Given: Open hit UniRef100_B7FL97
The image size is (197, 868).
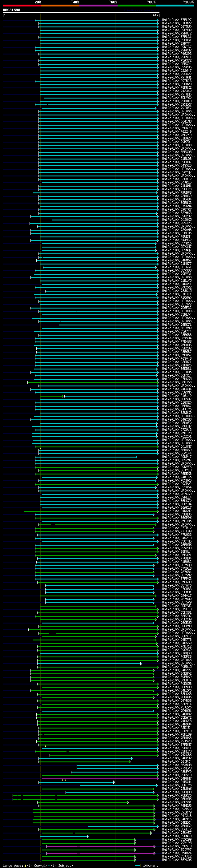Looking at the screenshot, I should point(176,20).
